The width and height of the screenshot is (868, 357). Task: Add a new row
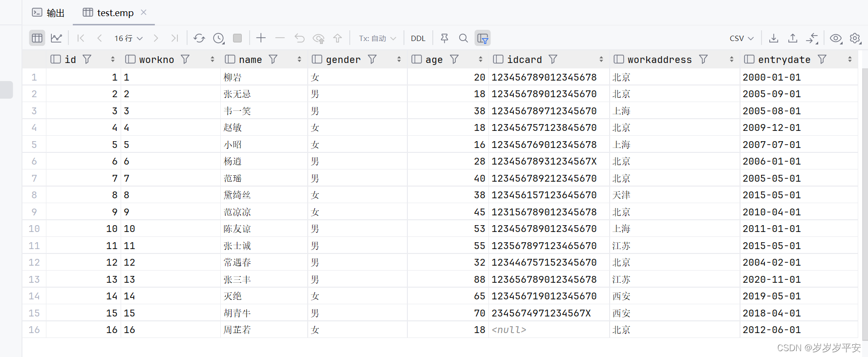(x=261, y=38)
